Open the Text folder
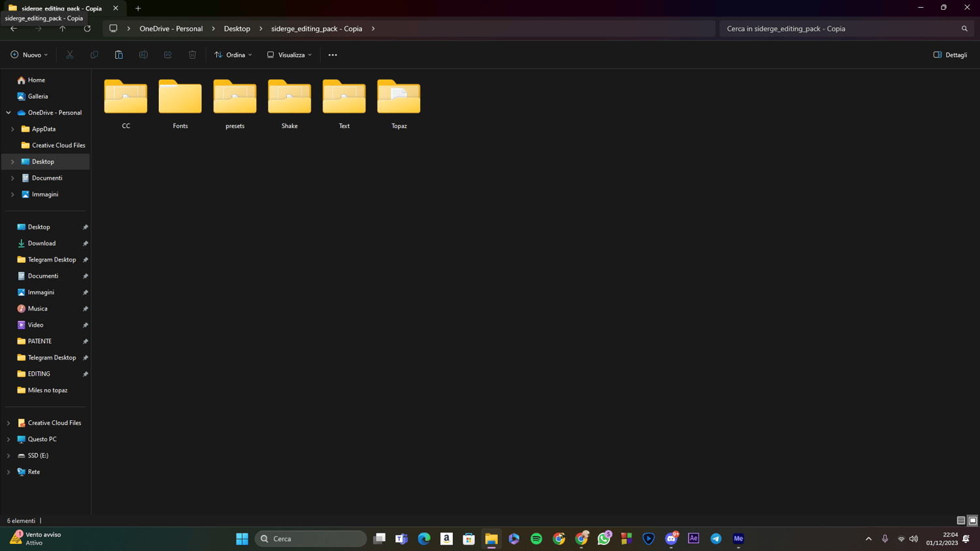 tap(344, 104)
